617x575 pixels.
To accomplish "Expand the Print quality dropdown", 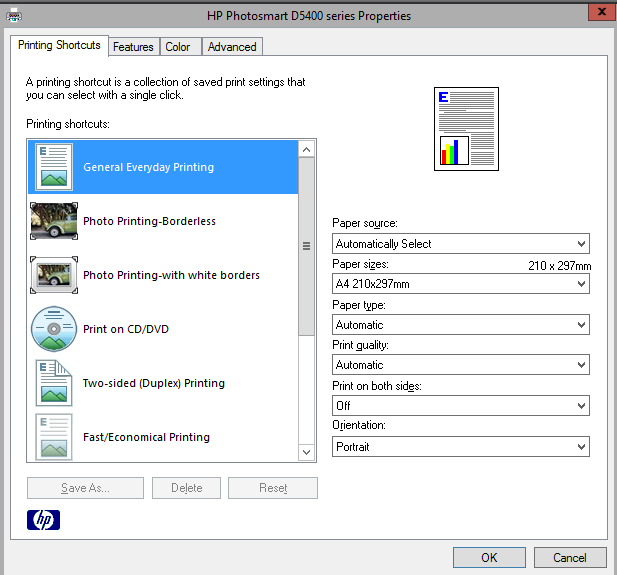I will pyautogui.click(x=461, y=365).
